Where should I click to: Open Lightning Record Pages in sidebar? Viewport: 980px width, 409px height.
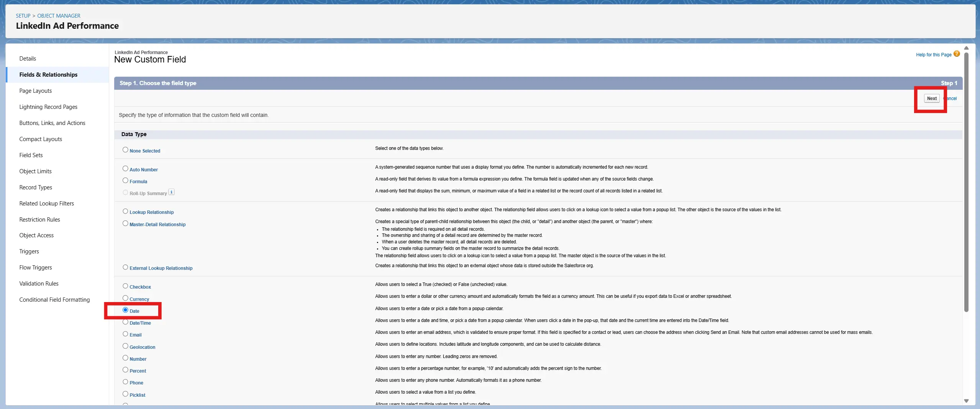48,107
